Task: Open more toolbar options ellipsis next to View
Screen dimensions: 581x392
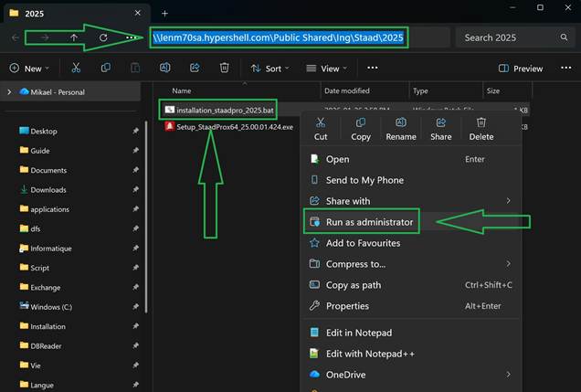Action: [373, 68]
